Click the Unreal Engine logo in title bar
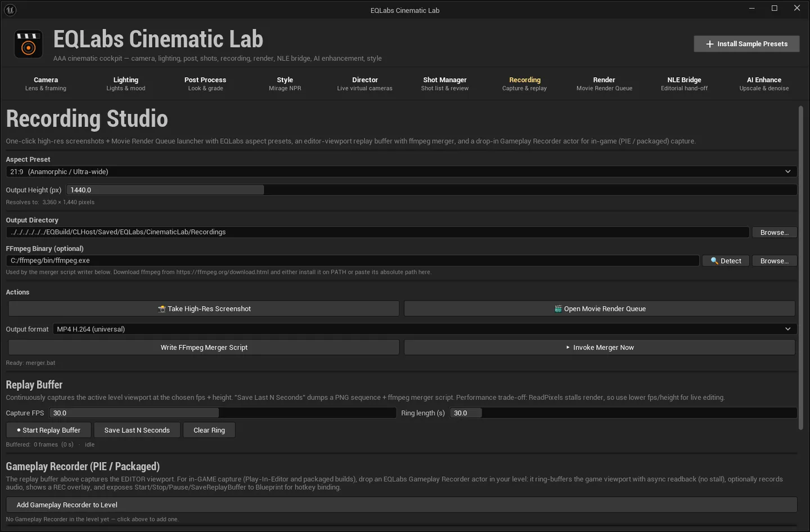This screenshot has width=810, height=532. pyautogui.click(x=10, y=10)
